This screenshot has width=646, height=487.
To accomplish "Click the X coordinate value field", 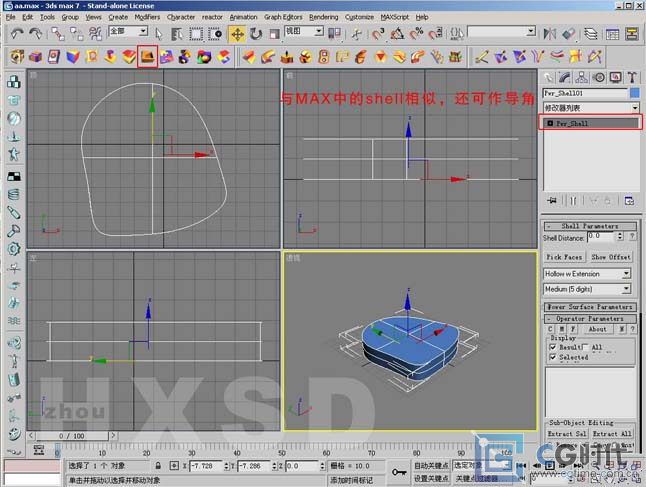I will point(206,466).
